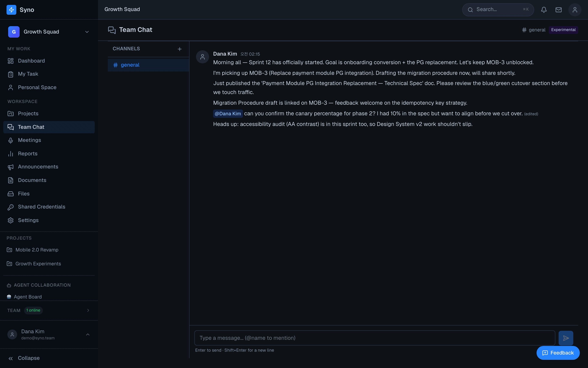Click the add channel plus icon
Image resolution: width=588 pixels, height=368 pixels.
coord(179,49)
